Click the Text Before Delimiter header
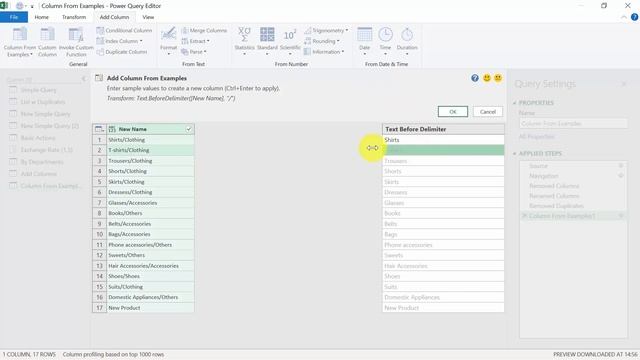Image resolution: width=640 pixels, height=360 pixels. point(443,129)
